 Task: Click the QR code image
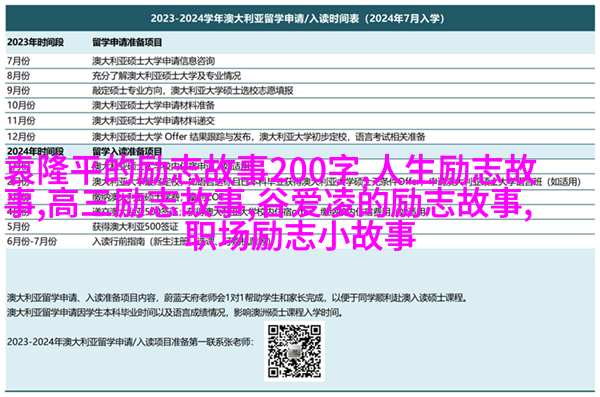point(294,351)
